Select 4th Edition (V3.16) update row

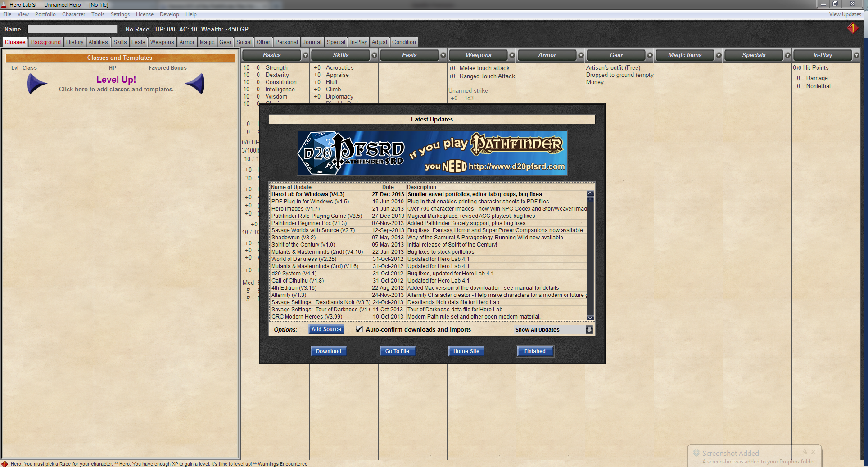click(428, 288)
